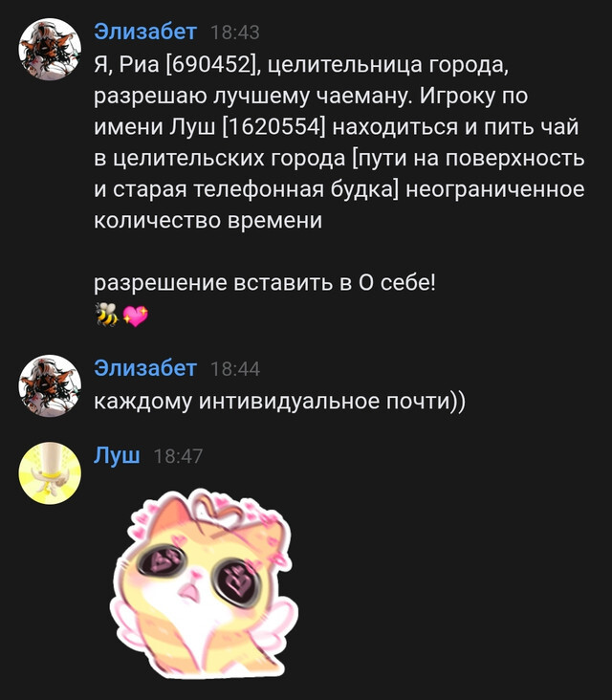Select the 18:47 timestamp next to Луш
This screenshot has height=700, width=612.
pyautogui.click(x=178, y=456)
